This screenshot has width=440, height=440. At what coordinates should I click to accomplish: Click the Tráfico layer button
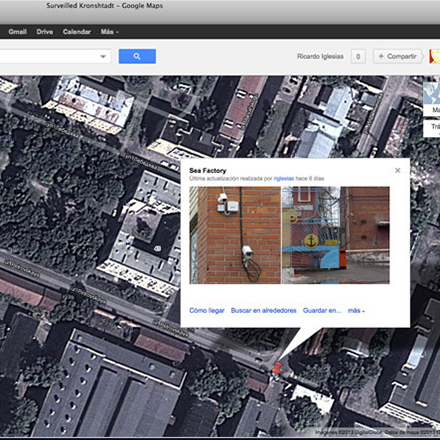(432, 128)
